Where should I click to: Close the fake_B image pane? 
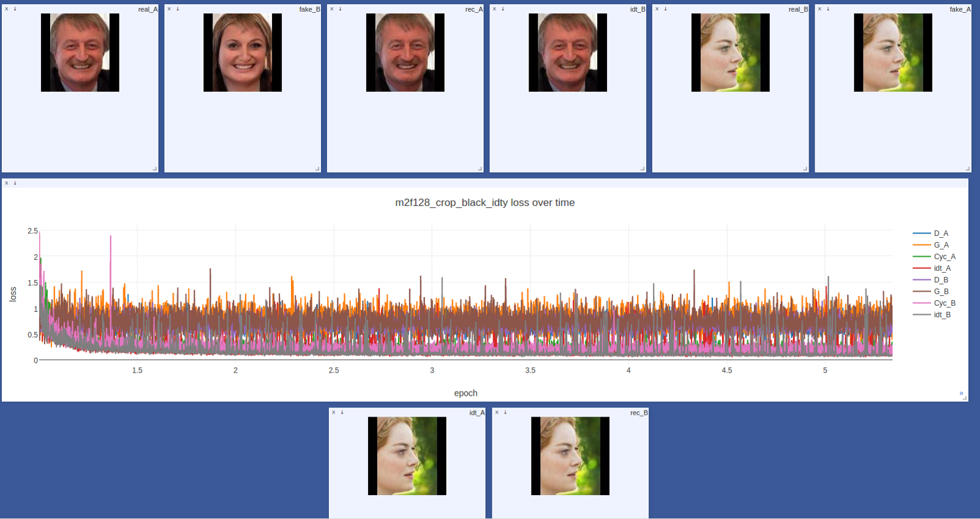169,9
